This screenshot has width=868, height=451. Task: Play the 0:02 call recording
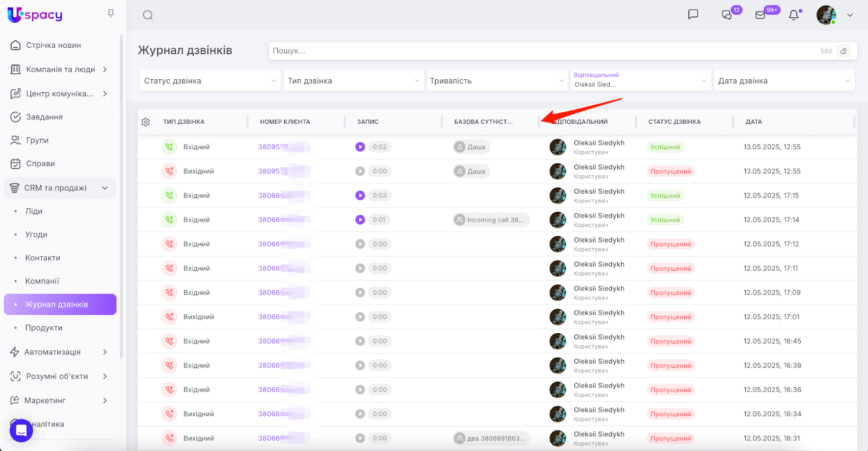click(x=360, y=147)
